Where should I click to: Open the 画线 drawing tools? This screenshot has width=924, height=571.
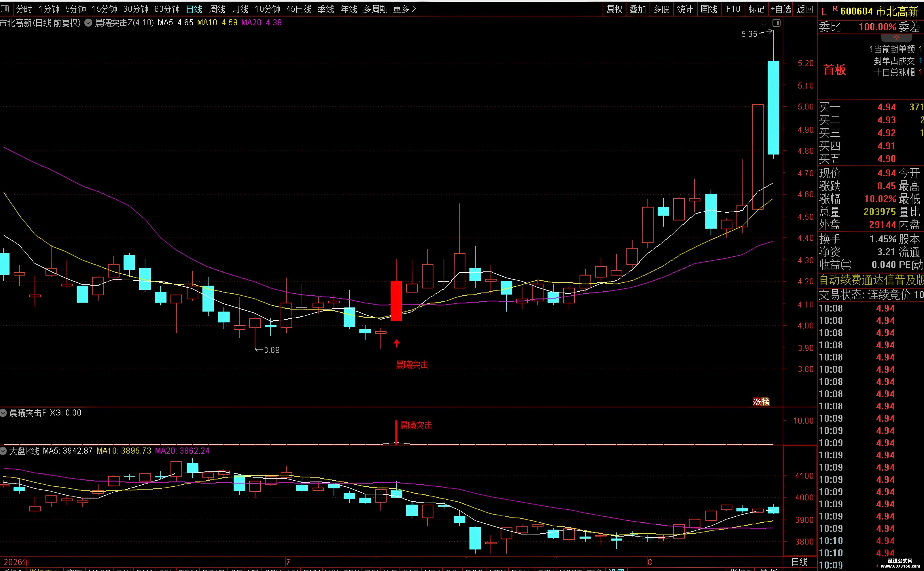tap(709, 9)
